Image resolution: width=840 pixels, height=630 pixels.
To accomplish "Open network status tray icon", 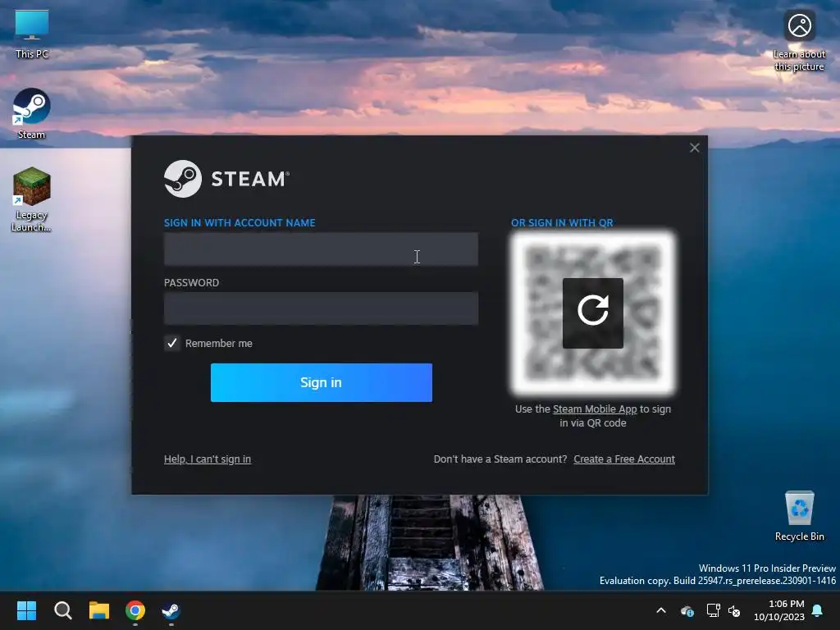I will pos(713,610).
